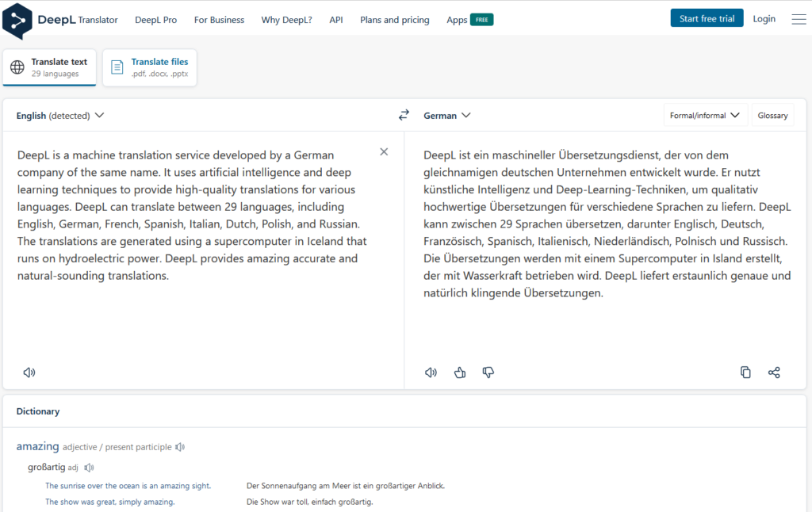Viewport: 812px width, 512px height.
Task: Open the Glossary button
Action: pyautogui.click(x=772, y=116)
